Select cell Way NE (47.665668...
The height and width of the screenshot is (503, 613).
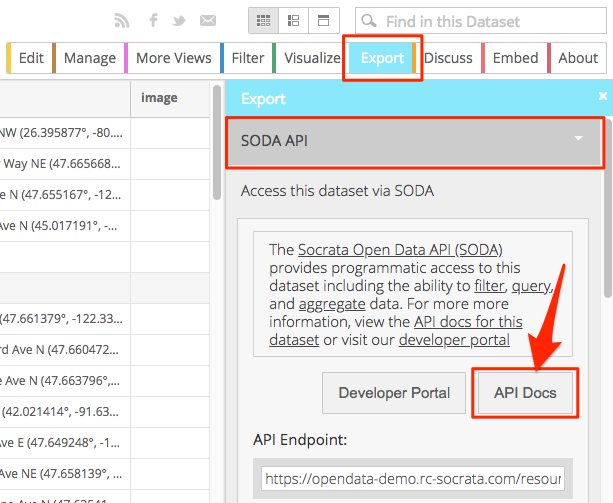click(x=65, y=164)
